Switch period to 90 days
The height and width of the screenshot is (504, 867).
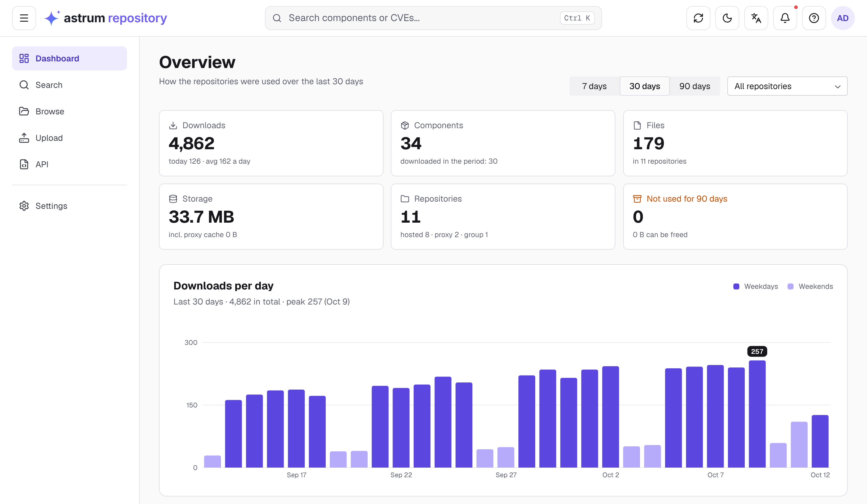(695, 86)
